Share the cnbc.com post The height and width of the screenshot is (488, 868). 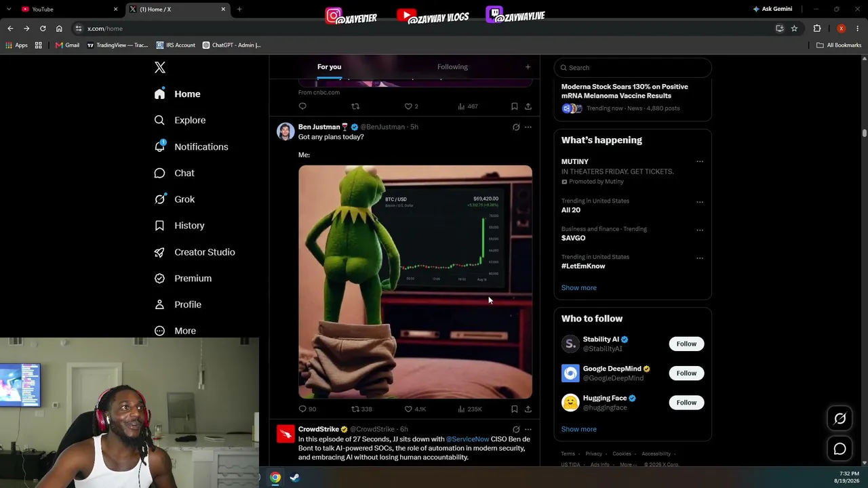click(528, 106)
